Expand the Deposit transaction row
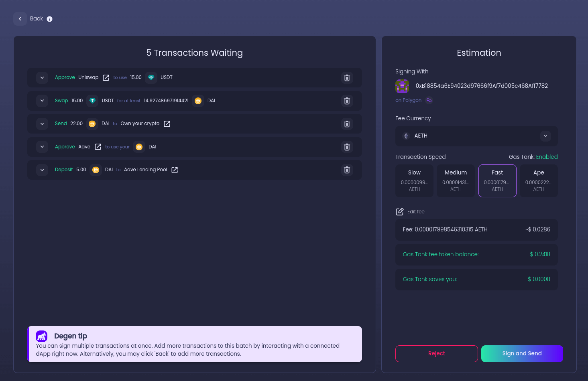This screenshot has width=588, height=381. (x=42, y=170)
